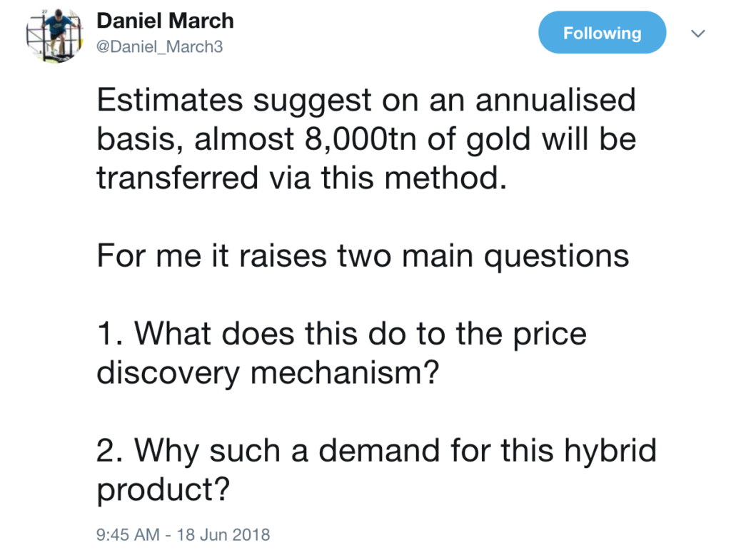
Task: Open the @Daniel_March3 handle link
Action: (159, 46)
